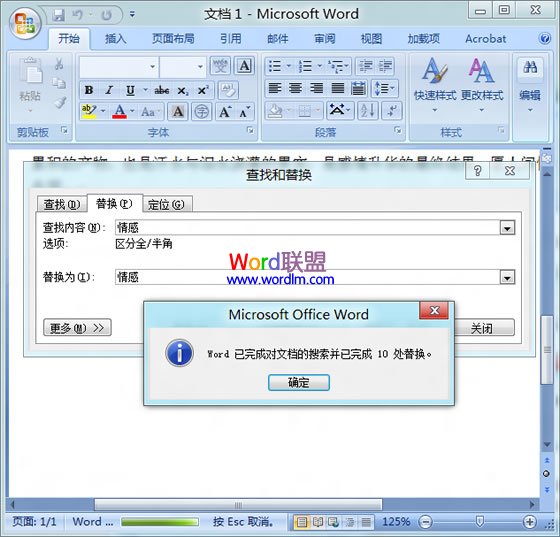Click 关闭 in Find and Replace dialog
This screenshot has width=560, height=537.
point(481,327)
